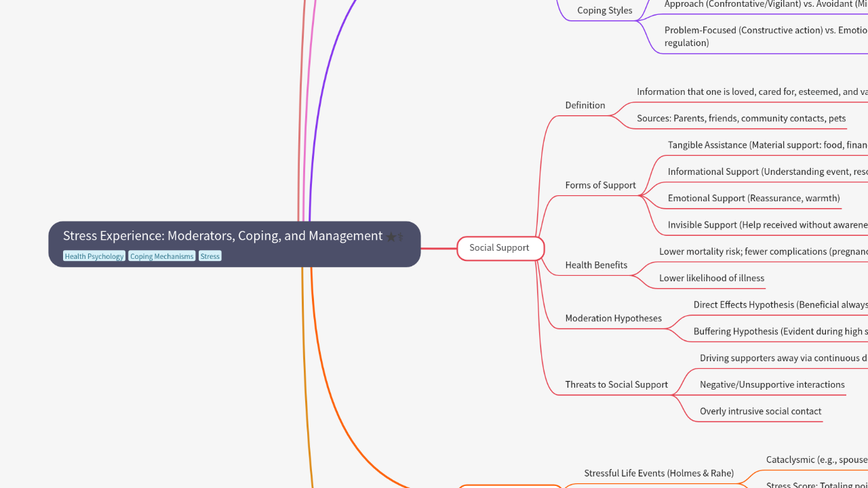Click the star icon beside the title
The height and width of the screenshot is (488, 868).
point(395,237)
